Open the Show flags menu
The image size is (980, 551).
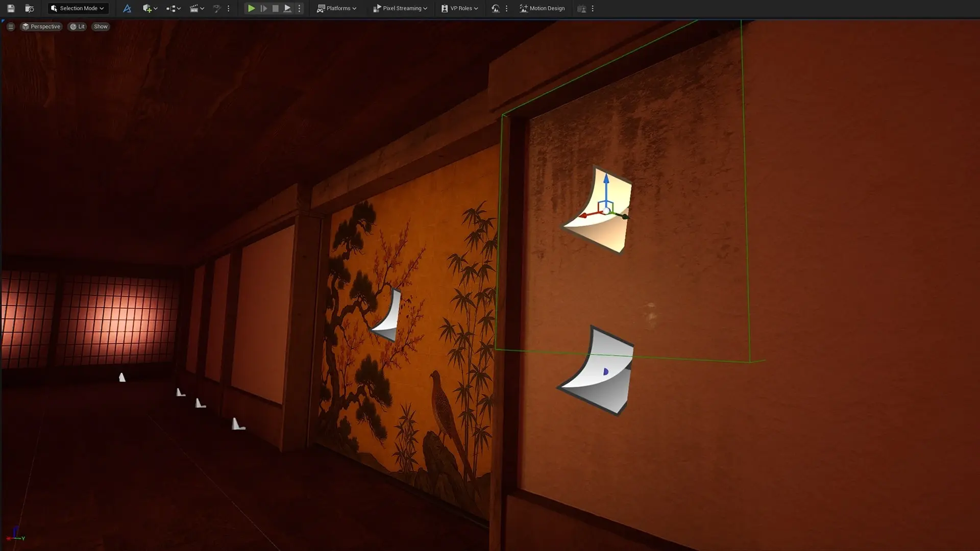[x=101, y=27]
